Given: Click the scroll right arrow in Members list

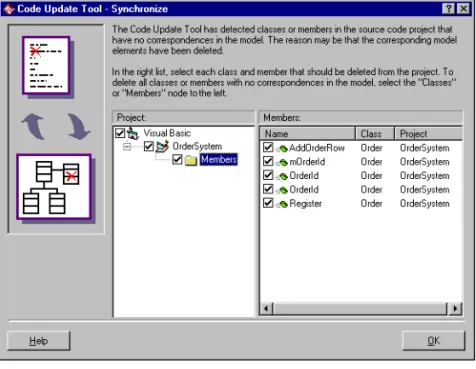Looking at the screenshot, I should click(455, 308).
